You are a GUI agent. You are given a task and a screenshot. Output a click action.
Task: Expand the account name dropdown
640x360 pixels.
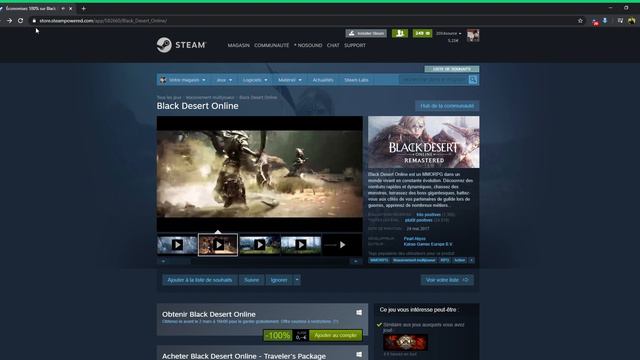(x=449, y=33)
